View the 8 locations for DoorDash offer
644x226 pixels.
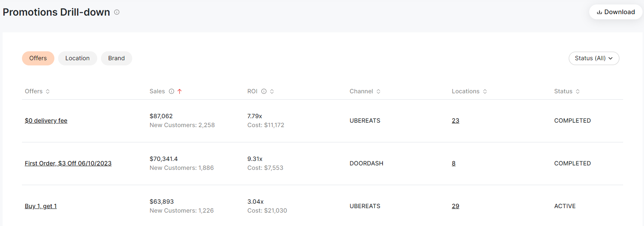454,164
